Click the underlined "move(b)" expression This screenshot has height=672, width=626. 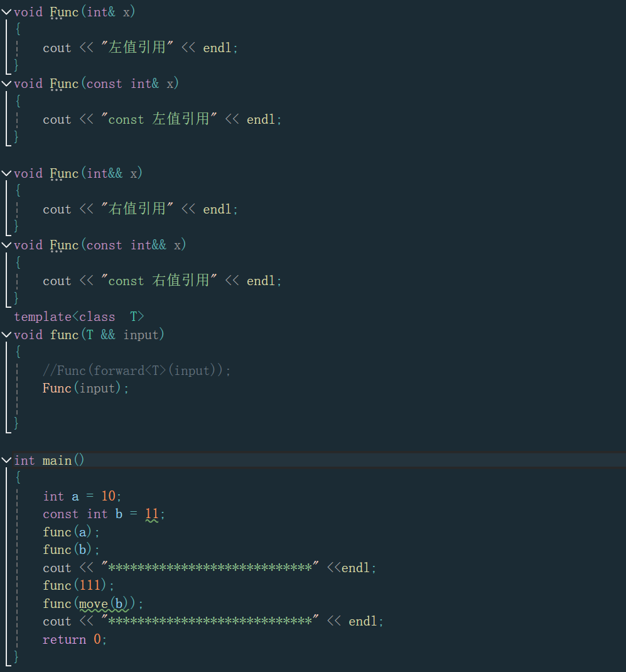[x=104, y=604]
